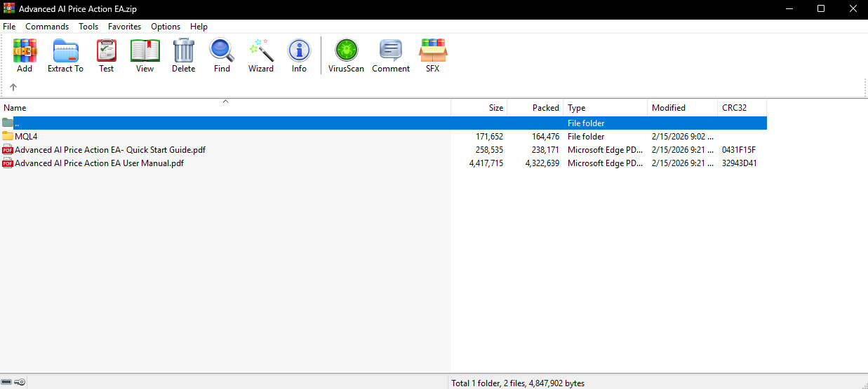Click the size value 4,417,715
Viewport: 868px width, 389px height.
pos(486,163)
